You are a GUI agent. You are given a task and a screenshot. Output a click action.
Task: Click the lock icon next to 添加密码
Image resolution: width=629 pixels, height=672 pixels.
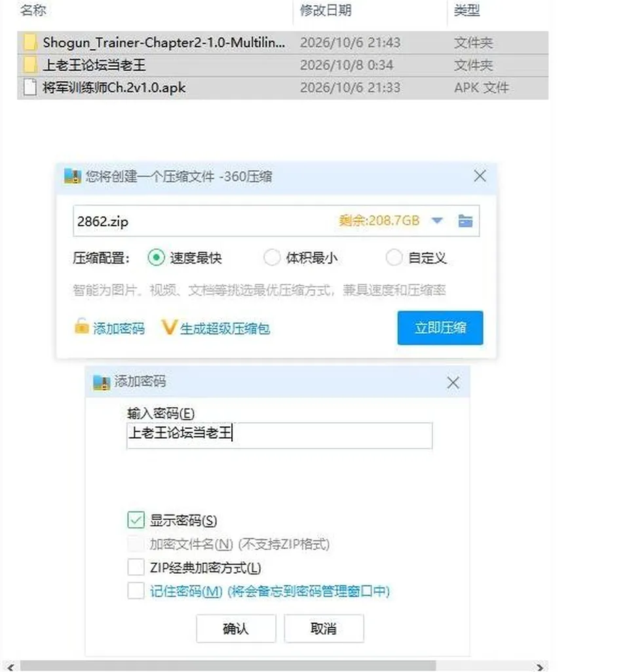point(81,326)
